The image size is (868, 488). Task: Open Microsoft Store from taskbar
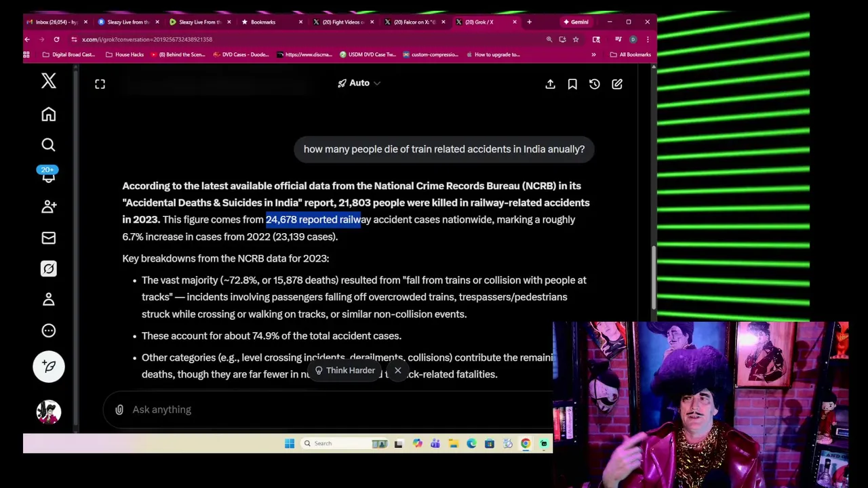click(489, 443)
